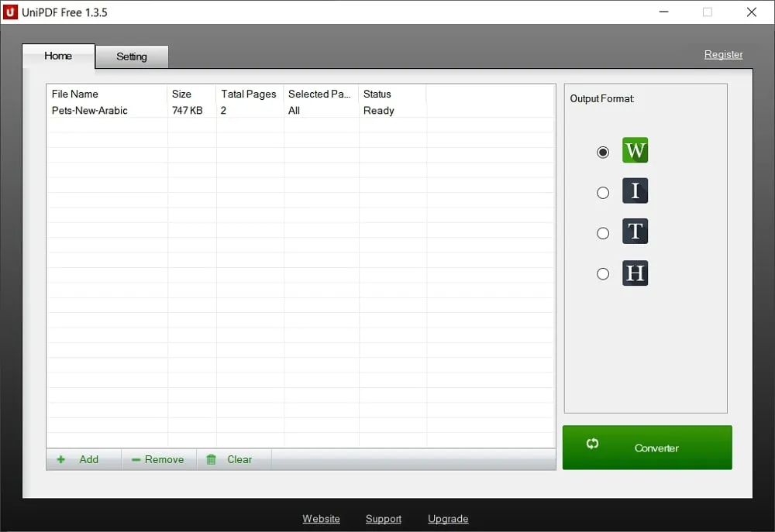Switch to the Setting tab
Screen dimensions: 775x532
pyautogui.click(x=131, y=57)
